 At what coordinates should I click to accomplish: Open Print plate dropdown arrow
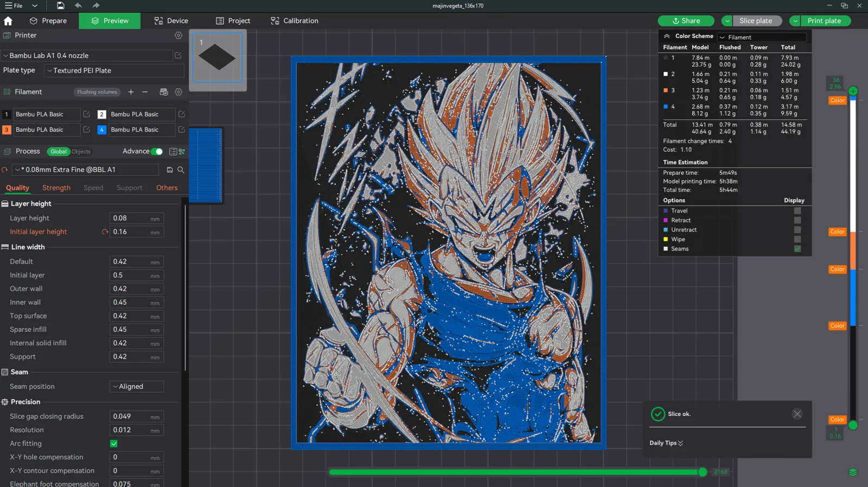point(795,21)
